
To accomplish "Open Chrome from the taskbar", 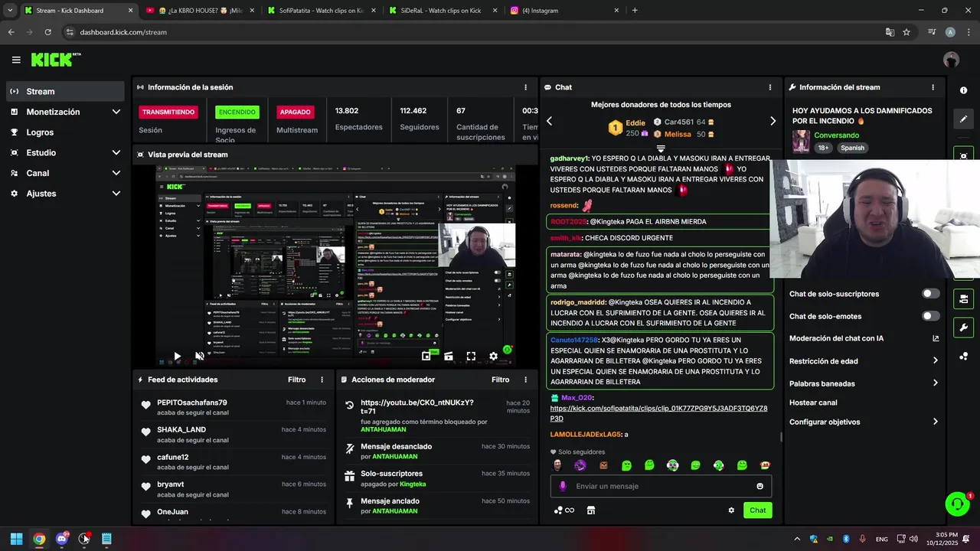I will [39, 539].
